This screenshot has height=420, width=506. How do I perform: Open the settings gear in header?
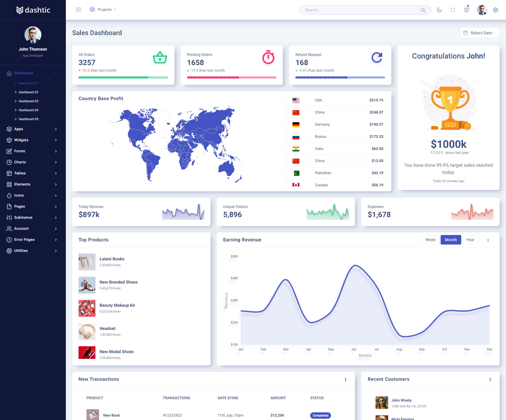(495, 10)
